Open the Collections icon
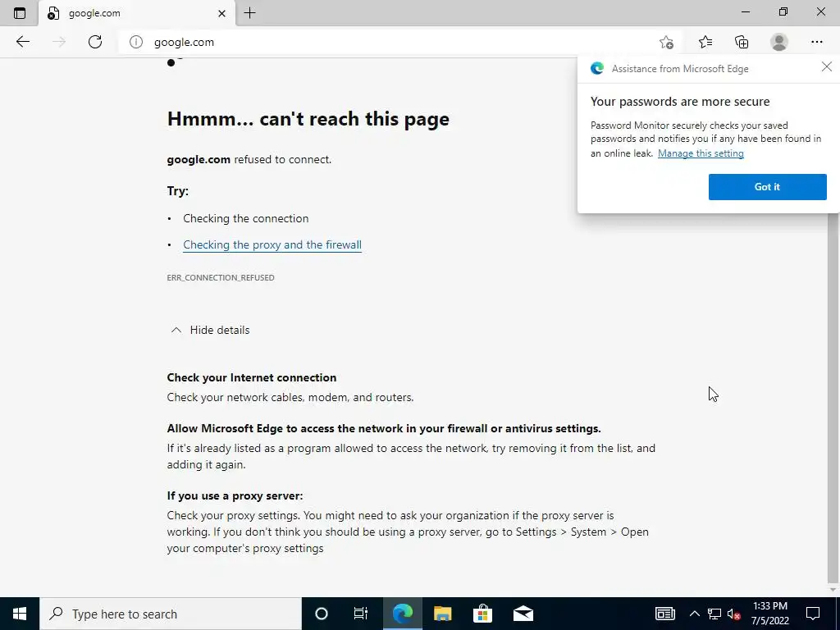Image resolution: width=840 pixels, height=630 pixels. pyautogui.click(x=742, y=42)
